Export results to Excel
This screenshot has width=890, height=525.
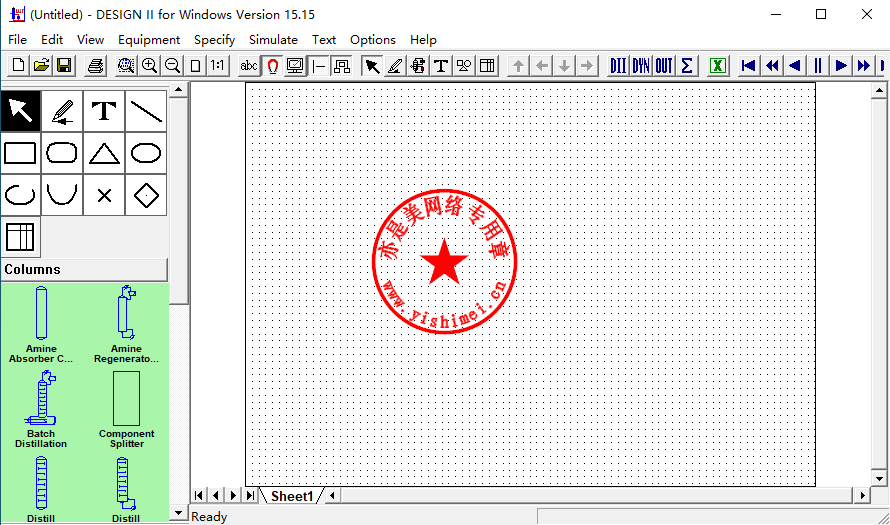coord(718,66)
